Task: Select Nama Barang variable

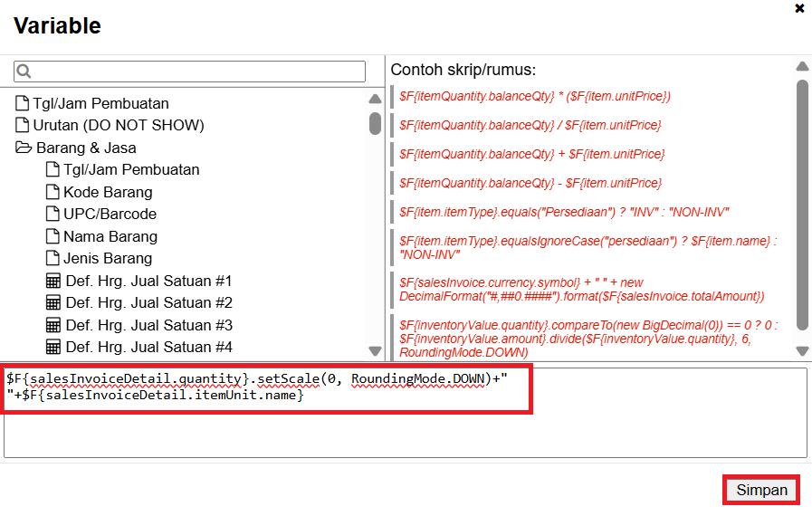Action: pyautogui.click(x=110, y=236)
